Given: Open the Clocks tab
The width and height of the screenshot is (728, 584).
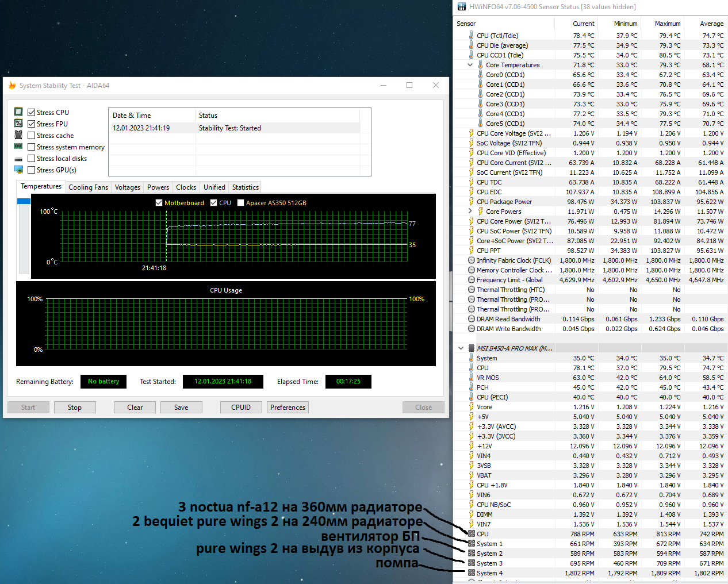Looking at the screenshot, I should 186,187.
